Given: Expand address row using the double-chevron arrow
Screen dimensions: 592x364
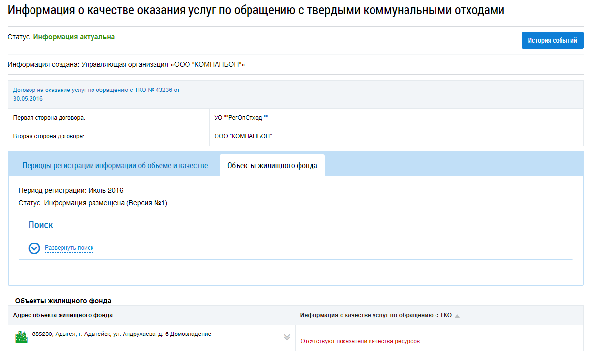Looking at the screenshot, I should pyautogui.click(x=287, y=337).
